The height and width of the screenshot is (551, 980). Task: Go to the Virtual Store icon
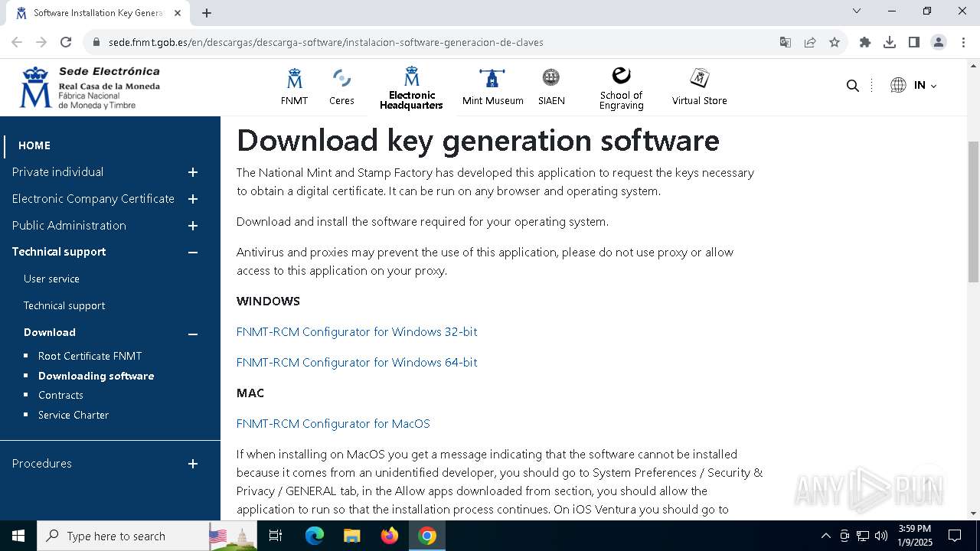[x=699, y=78]
